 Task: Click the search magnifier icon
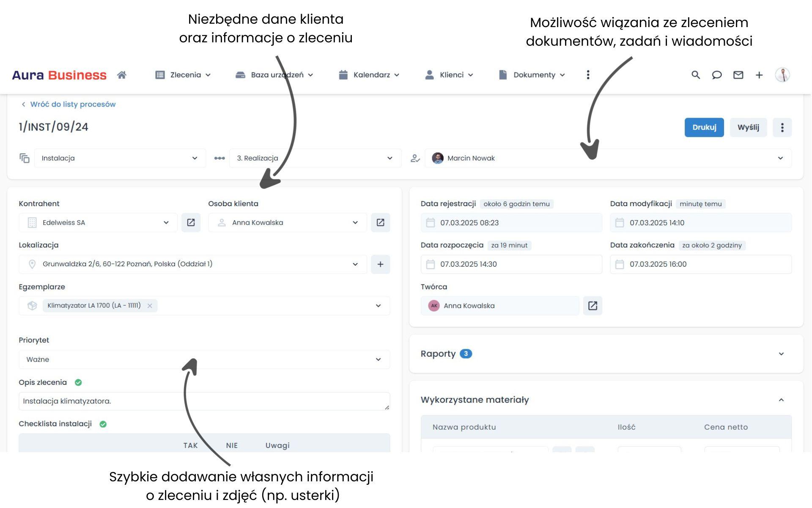[696, 75]
